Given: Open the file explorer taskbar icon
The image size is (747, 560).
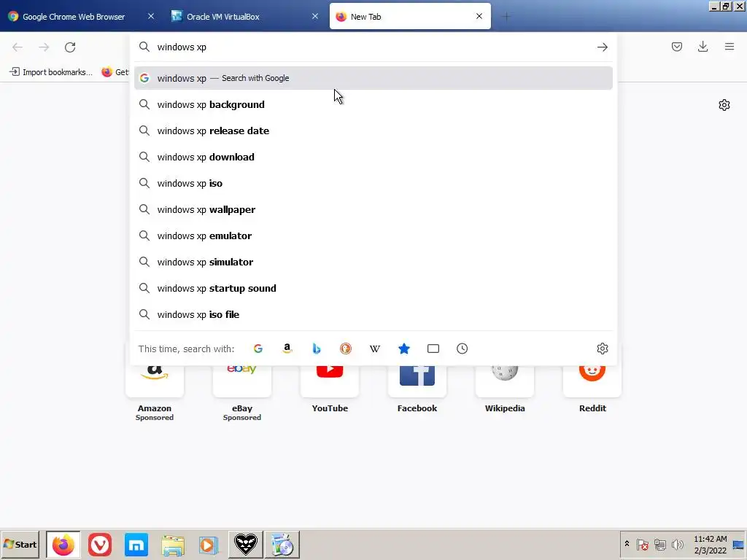Looking at the screenshot, I should click(172, 545).
